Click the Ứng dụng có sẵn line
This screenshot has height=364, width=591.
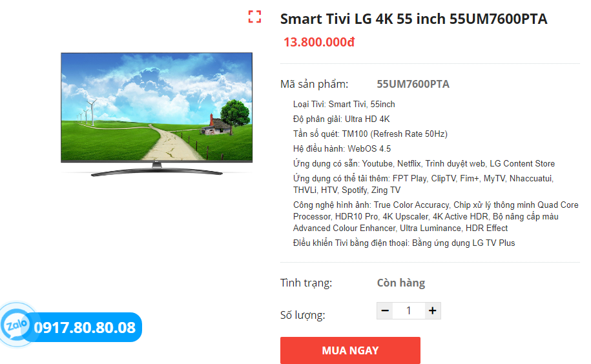(x=424, y=164)
